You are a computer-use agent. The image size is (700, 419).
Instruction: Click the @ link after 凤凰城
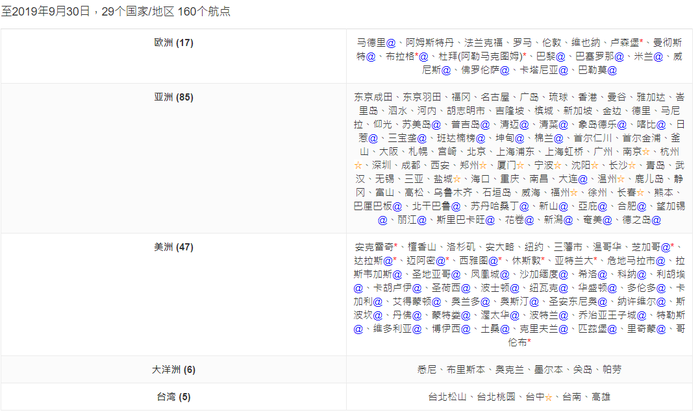[x=504, y=275]
